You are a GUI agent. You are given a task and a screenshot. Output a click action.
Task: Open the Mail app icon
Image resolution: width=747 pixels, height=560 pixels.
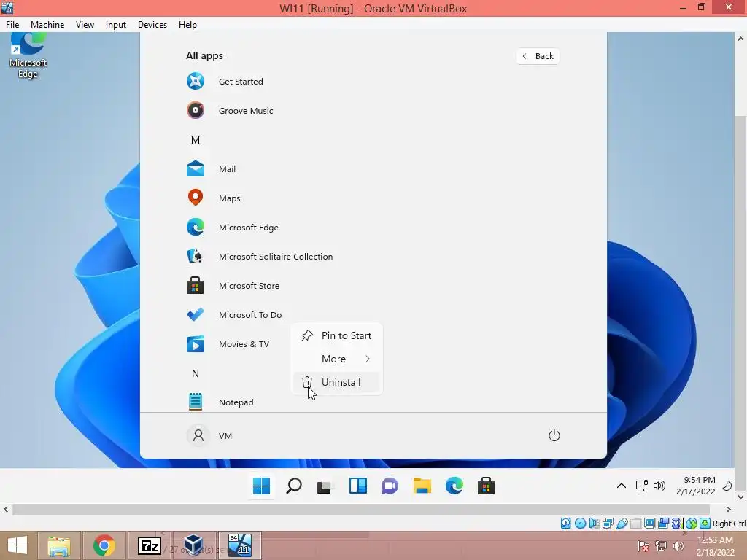[196, 169]
